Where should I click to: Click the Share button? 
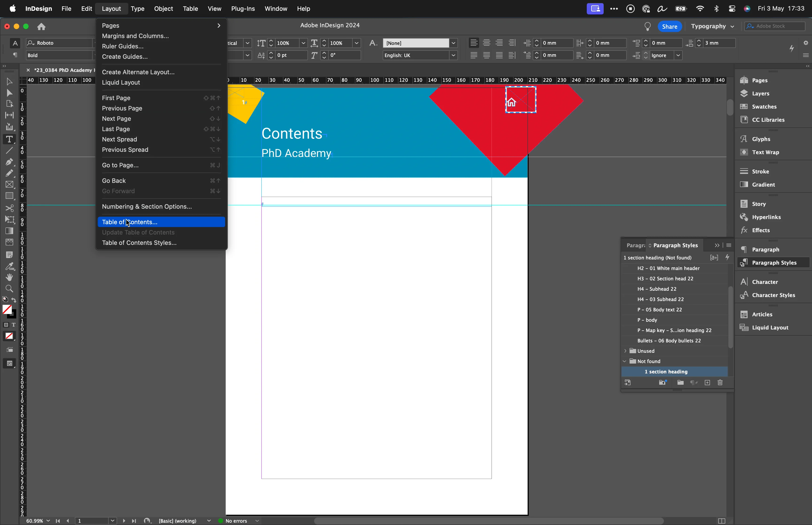pos(670,26)
